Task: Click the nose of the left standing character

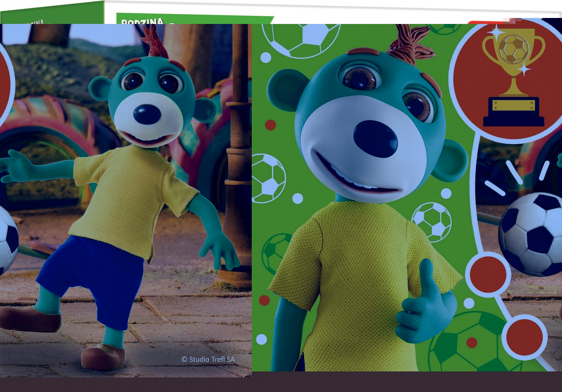Action: [147, 114]
